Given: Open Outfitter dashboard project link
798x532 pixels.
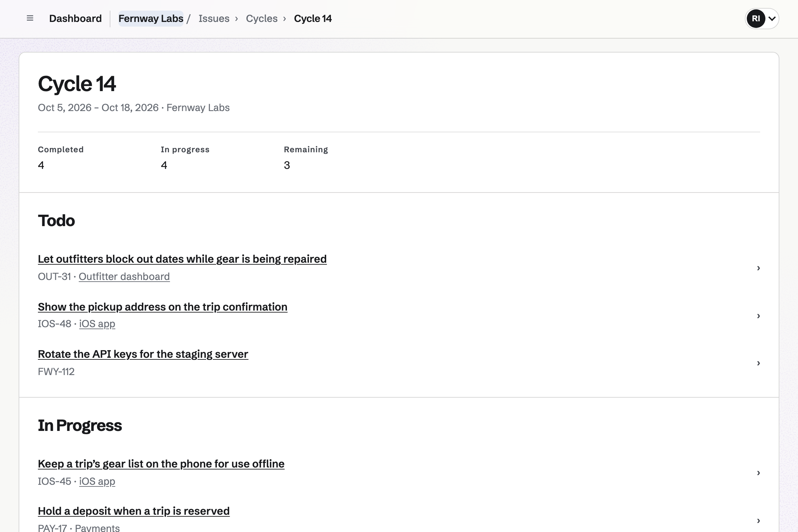Looking at the screenshot, I should 124,277.
